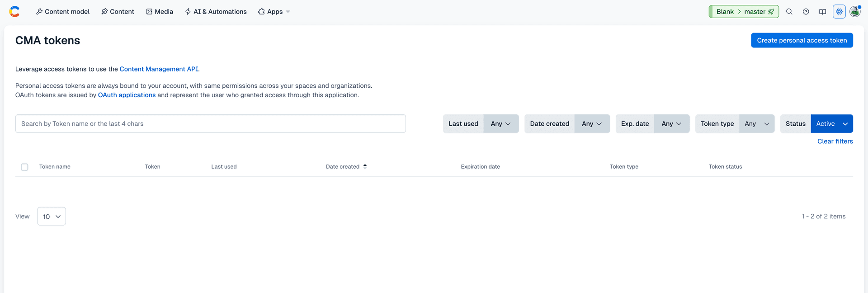Open the OAuth applications link
The height and width of the screenshot is (293, 868).
tap(127, 95)
